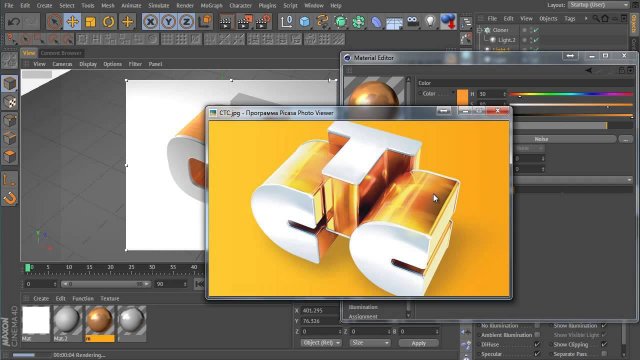Click Object Manager search magnifier icon
Screen dimensions: 640x360
tap(596, 18)
